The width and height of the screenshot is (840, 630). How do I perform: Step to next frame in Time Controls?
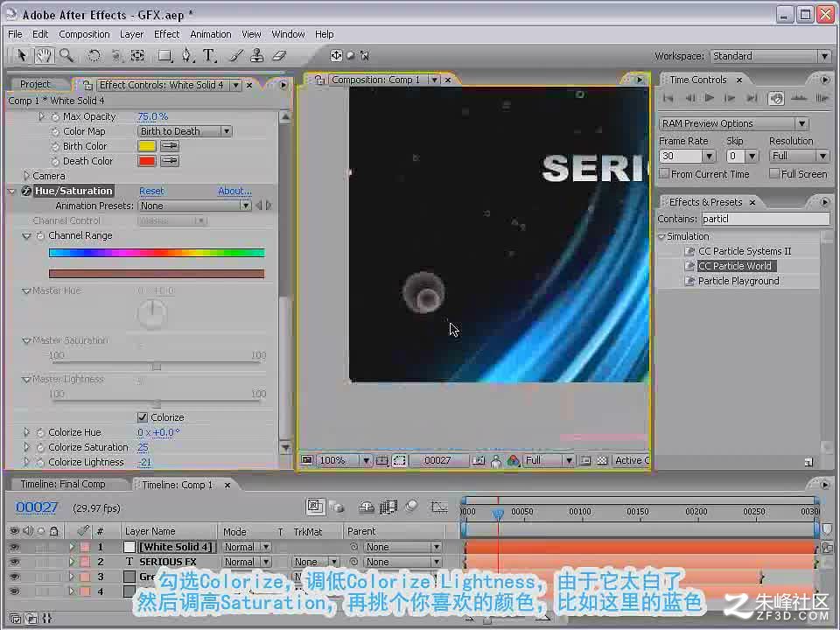pyautogui.click(x=730, y=98)
